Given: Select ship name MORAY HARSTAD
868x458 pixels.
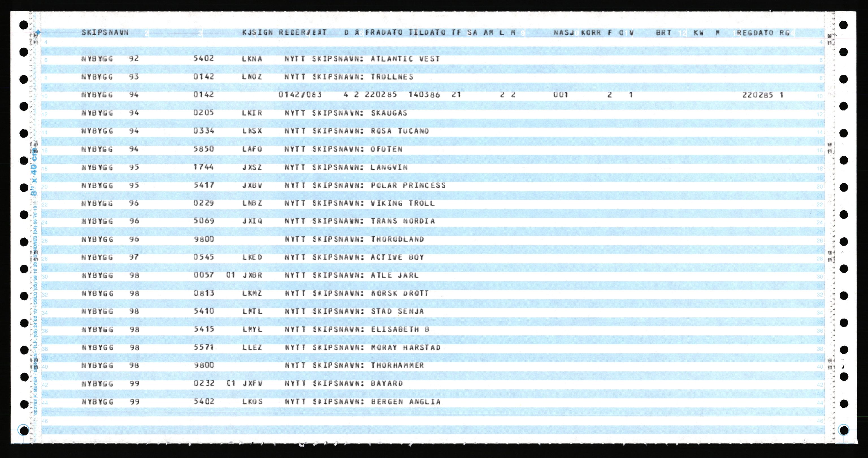Looking at the screenshot, I should tap(406, 347).
